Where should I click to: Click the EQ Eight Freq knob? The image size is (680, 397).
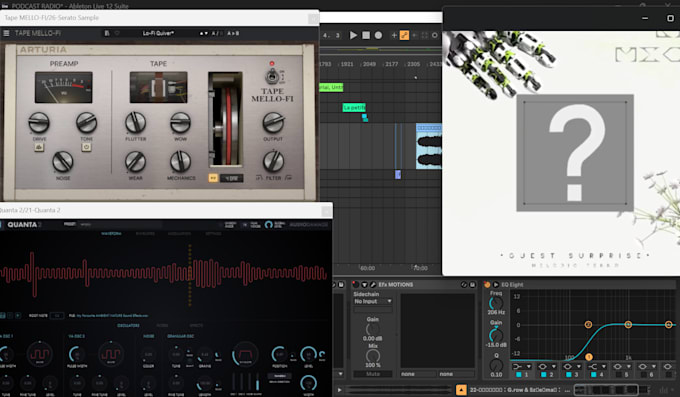point(496,304)
